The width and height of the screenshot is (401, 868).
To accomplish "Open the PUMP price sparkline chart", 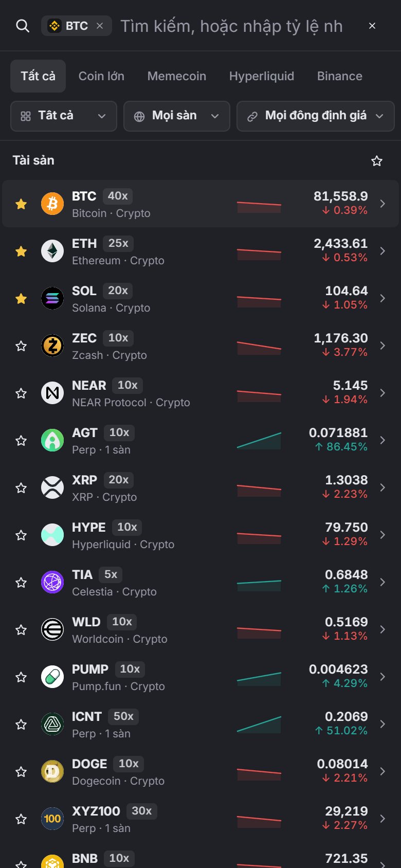I will (259, 678).
